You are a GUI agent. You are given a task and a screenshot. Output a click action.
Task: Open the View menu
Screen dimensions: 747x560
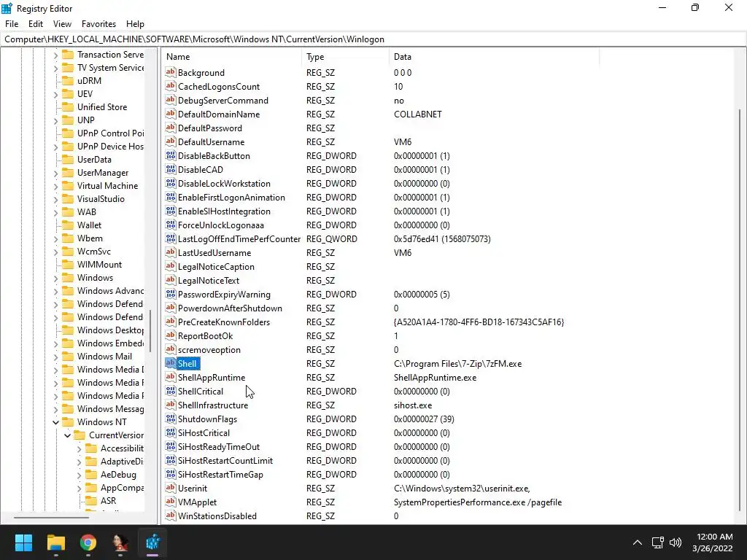pyautogui.click(x=62, y=24)
